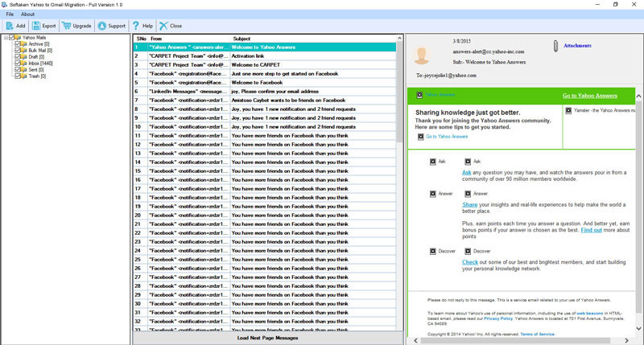The image size is (644, 345).
Task: Collapse the Yahoo Mails tree node
Action: point(6,37)
